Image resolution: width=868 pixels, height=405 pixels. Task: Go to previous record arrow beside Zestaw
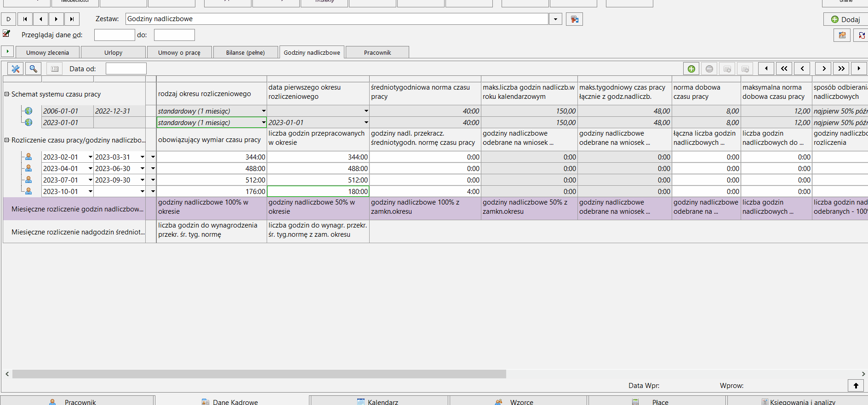[40, 19]
